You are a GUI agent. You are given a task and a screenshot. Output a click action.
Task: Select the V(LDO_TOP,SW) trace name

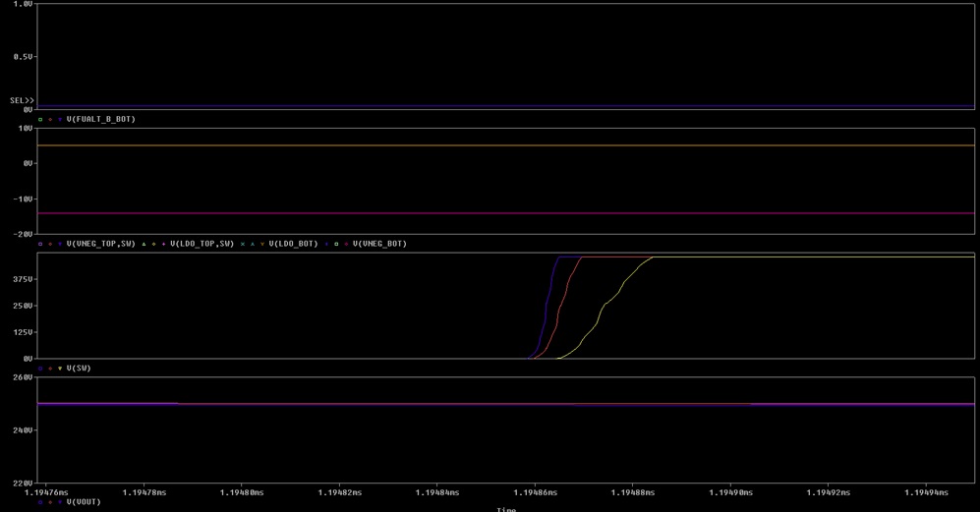tap(202, 244)
